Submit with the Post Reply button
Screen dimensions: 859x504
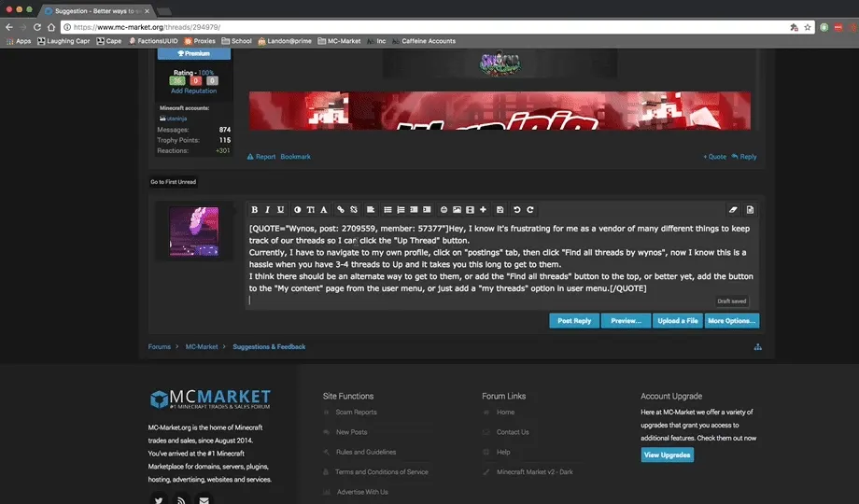pos(574,321)
